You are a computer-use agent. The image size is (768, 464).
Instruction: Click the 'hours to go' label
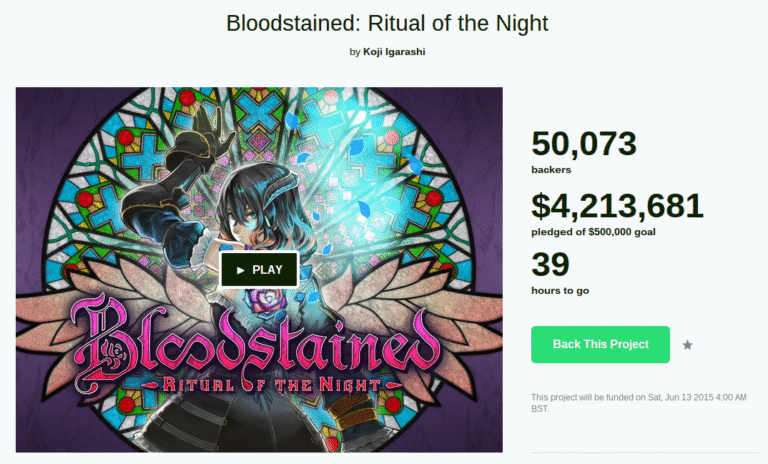[x=560, y=291]
